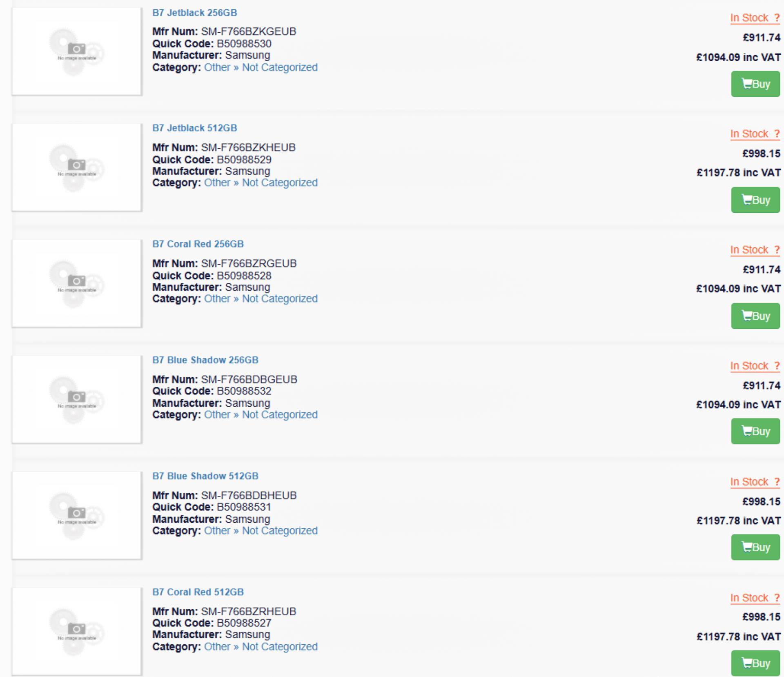Click Buy for B7 Blue Shadow 512GB

[755, 547]
